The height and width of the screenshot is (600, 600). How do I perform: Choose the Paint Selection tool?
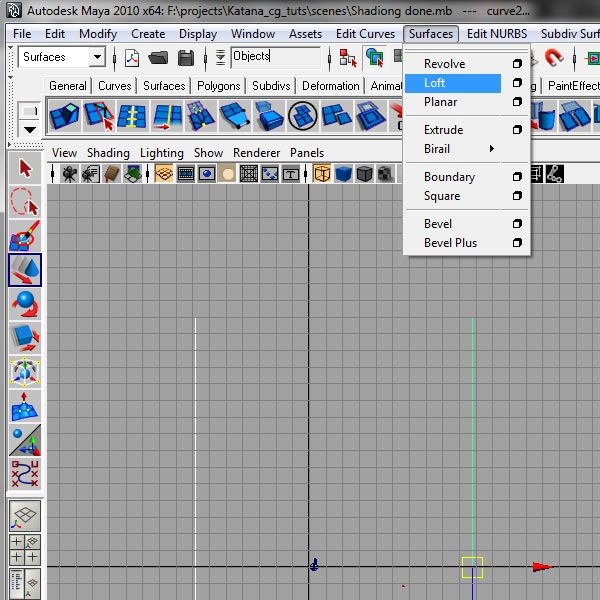(25, 235)
